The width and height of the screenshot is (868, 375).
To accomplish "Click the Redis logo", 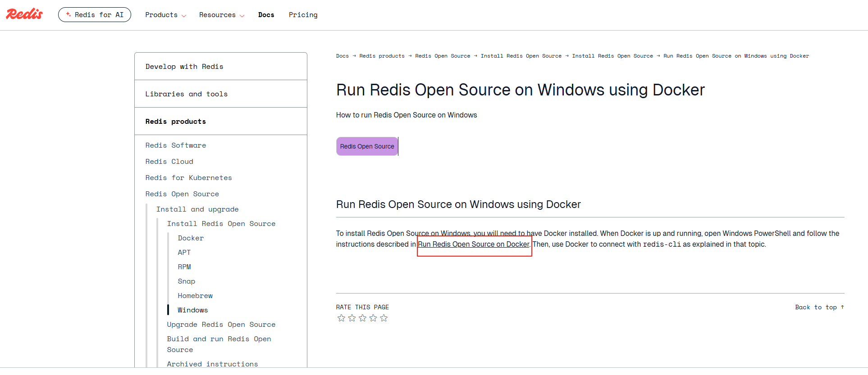I will [x=24, y=14].
